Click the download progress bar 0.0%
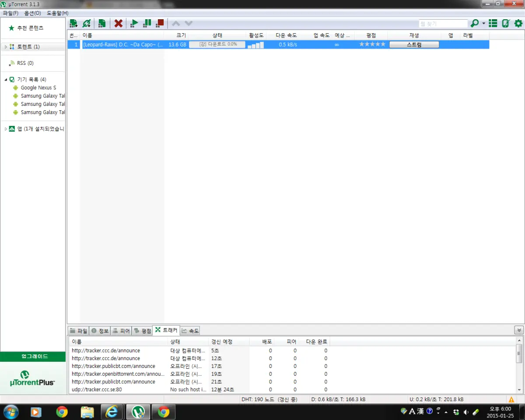The width and height of the screenshot is (525, 420). (217, 44)
